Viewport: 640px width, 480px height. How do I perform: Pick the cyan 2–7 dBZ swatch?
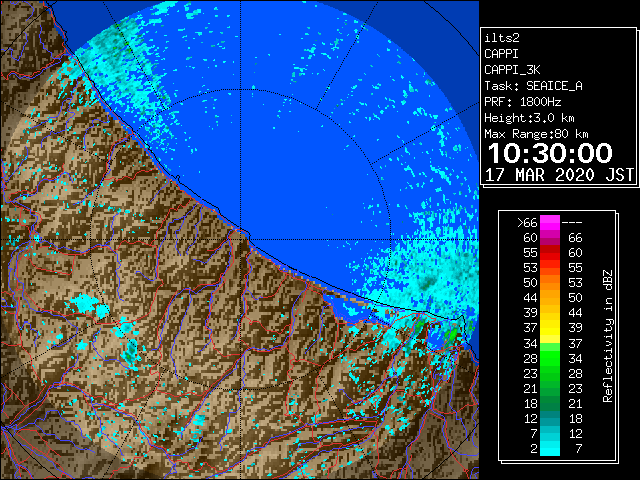coord(550,448)
